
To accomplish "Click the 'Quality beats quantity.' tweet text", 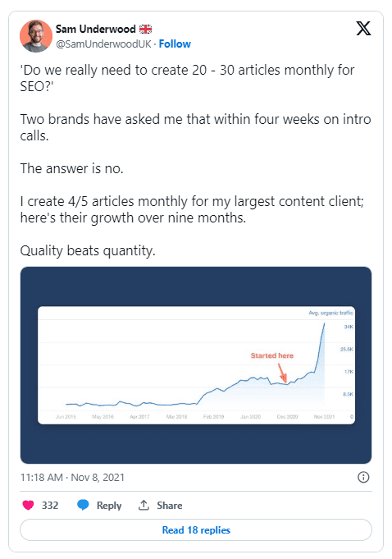I will tap(88, 251).
